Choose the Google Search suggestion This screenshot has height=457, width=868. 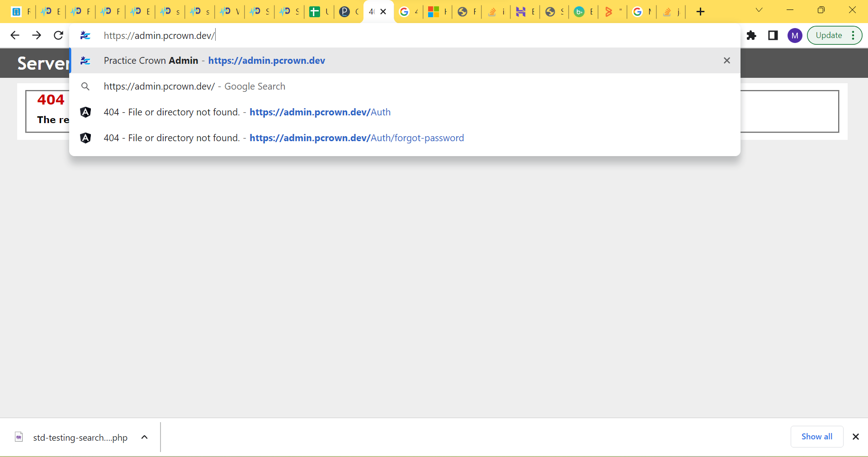point(194,86)
